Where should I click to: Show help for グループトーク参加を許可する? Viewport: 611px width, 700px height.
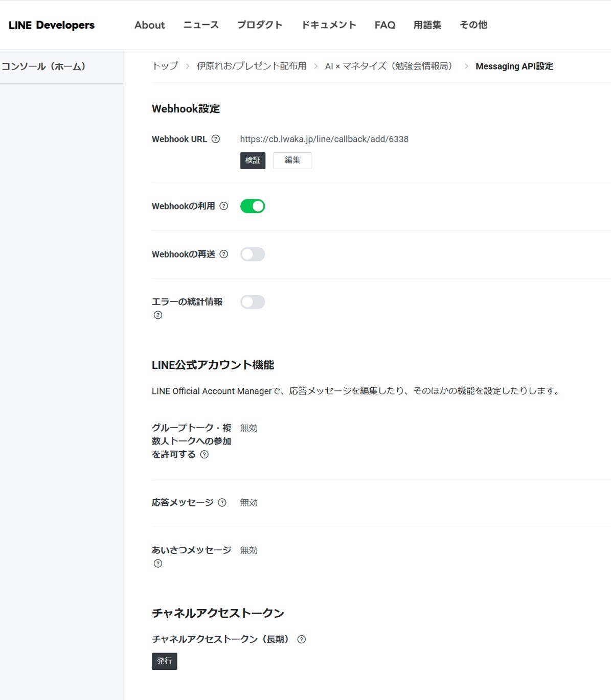click(205, 454)
